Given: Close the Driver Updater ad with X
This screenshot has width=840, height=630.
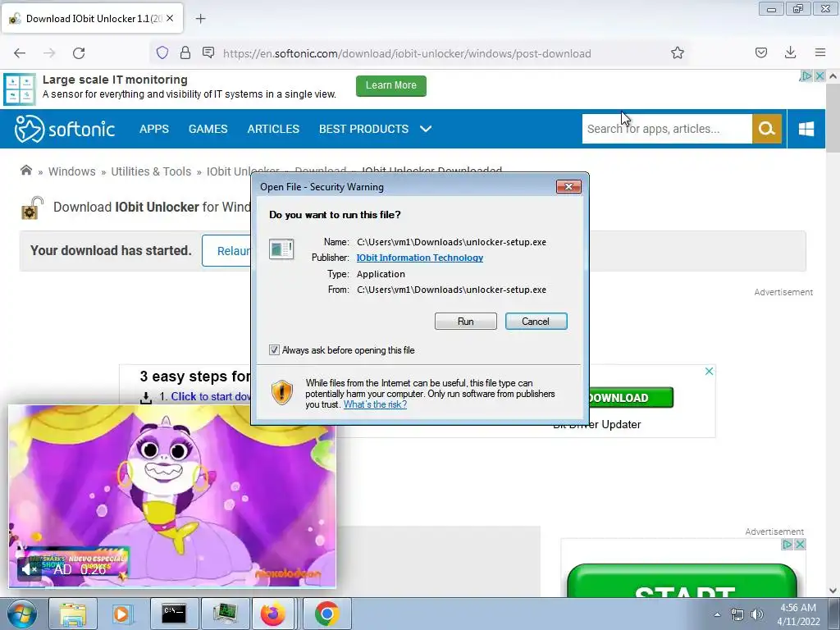Looking at the screenshot, I should (709, 372).
